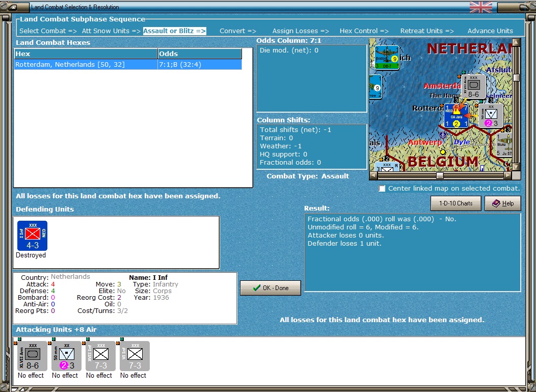
Task: Click the CA Java naval counter on map
Action: click(457, 116)
